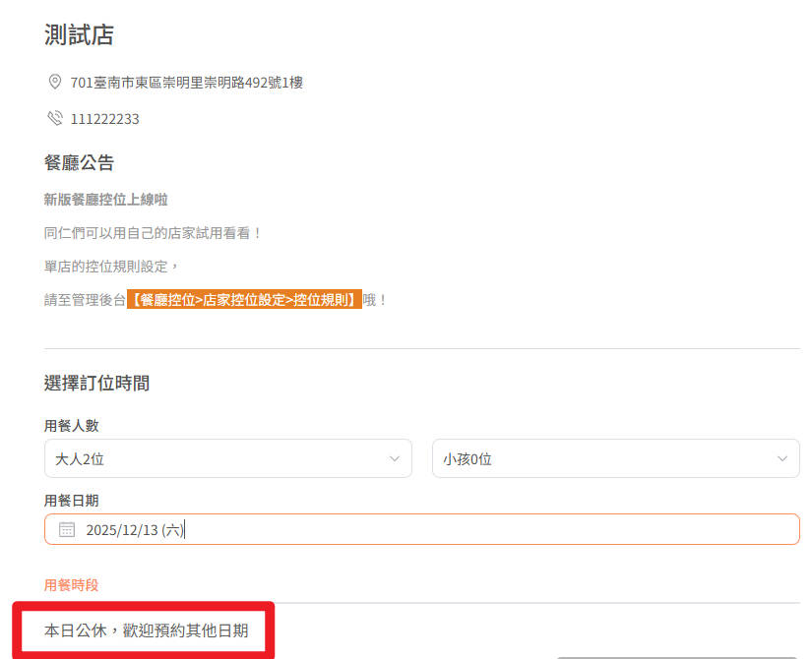
Task: Click the 同仁們可以用自己的店家試用看看 text line
Action: pos(153,234)
